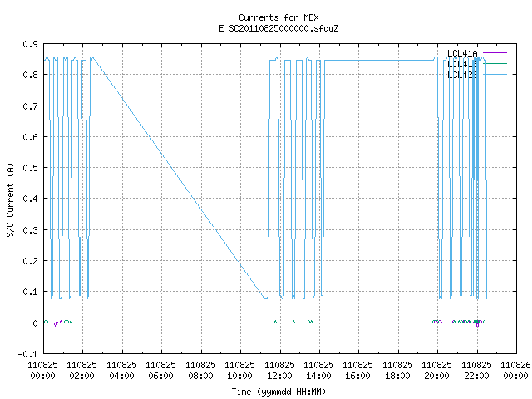
Task: Click the green LCL41B legend line sample
Action: tap(495, 63)
